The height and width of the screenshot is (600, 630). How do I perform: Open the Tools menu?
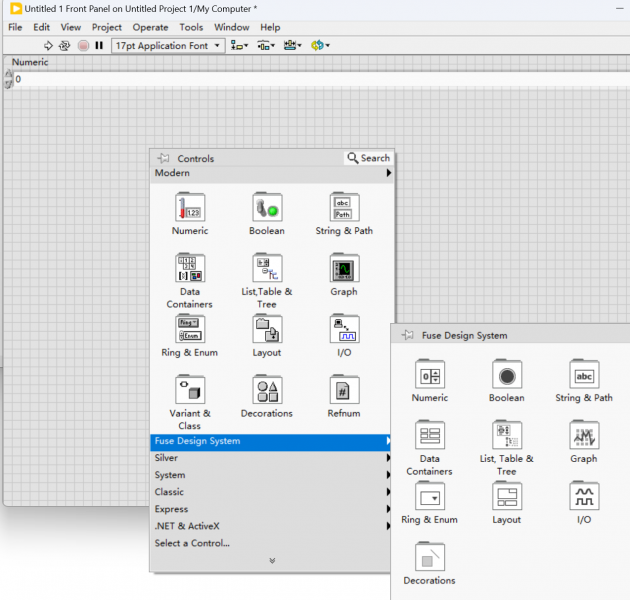191,27
